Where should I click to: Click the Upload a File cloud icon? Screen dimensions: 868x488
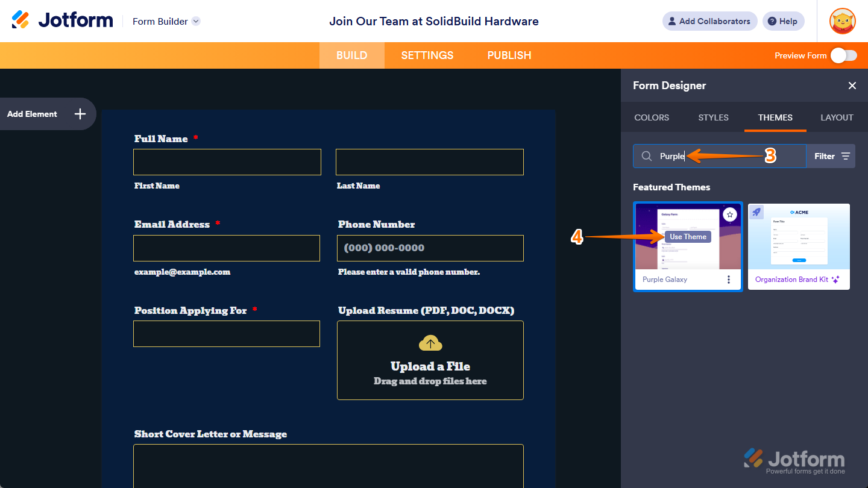click(430, 343)
